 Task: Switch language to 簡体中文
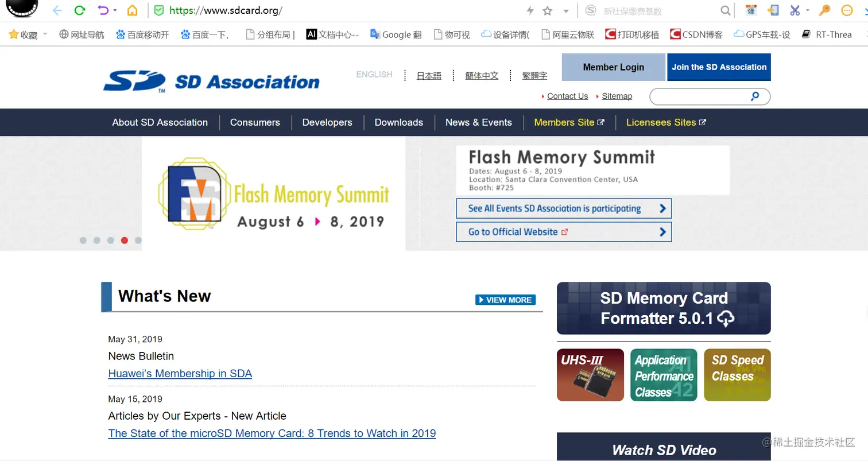click(x=482, y=75)
